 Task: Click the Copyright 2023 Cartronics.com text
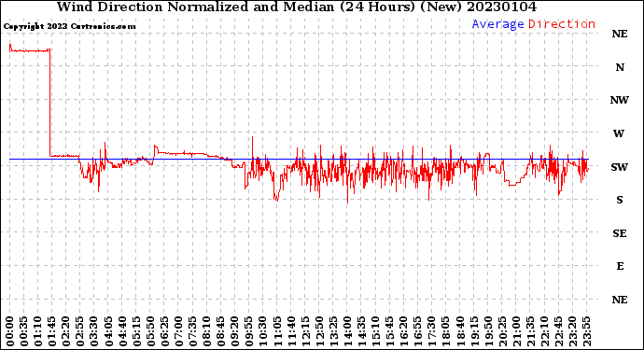coord(69,27)
